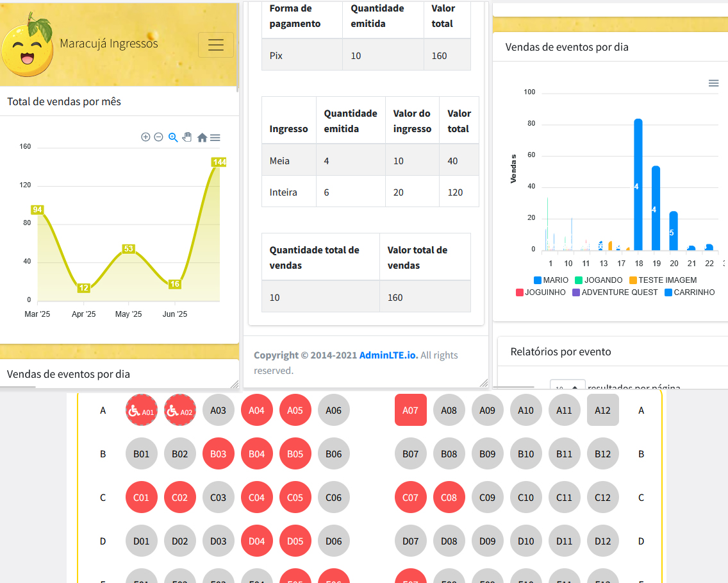Click the JOGUINHO red legend color swatch

click(x=520, y=292)
